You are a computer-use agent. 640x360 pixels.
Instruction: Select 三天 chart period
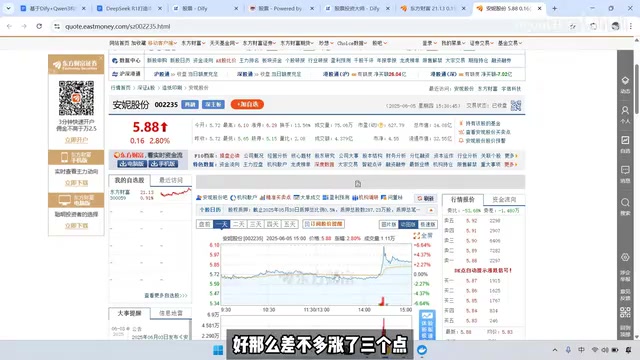pyautogui.click(x=256, y=224)
